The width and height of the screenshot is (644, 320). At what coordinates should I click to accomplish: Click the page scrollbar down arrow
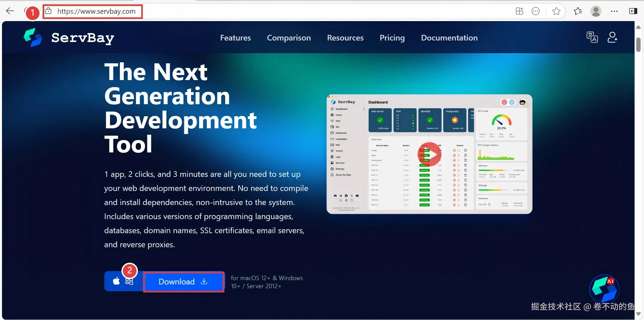pos(638,314)
